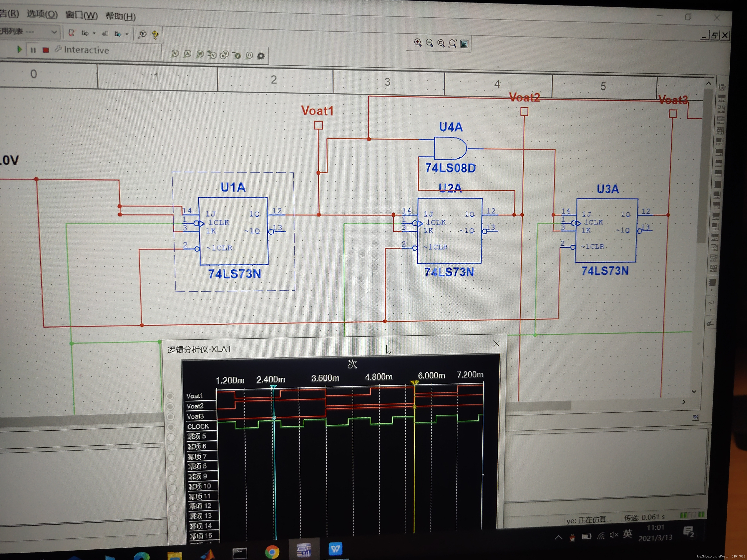Expand transfer to Ultiboard dropdown arrow
This screenshot has height=560, width=747.
tap(127, 34)
